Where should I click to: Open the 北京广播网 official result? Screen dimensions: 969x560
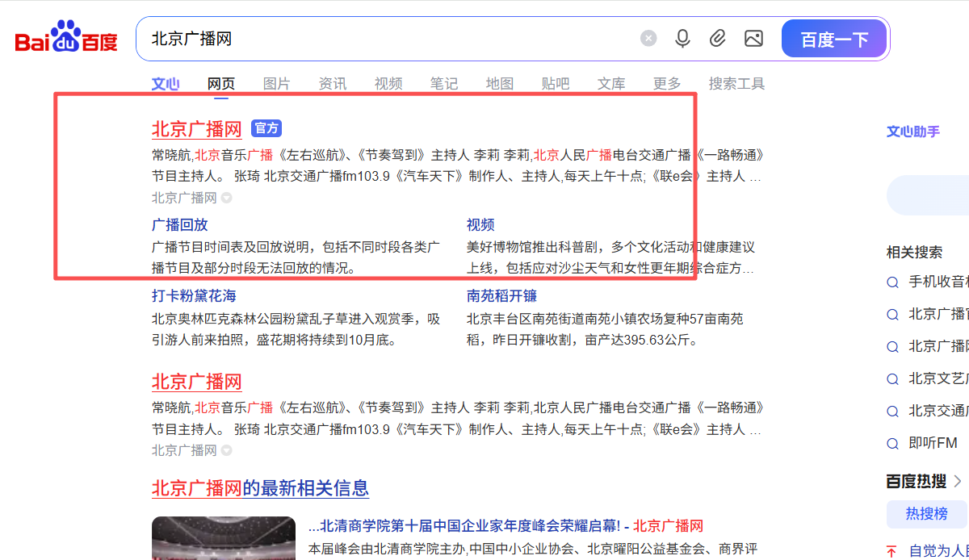(x=196, y=128)
